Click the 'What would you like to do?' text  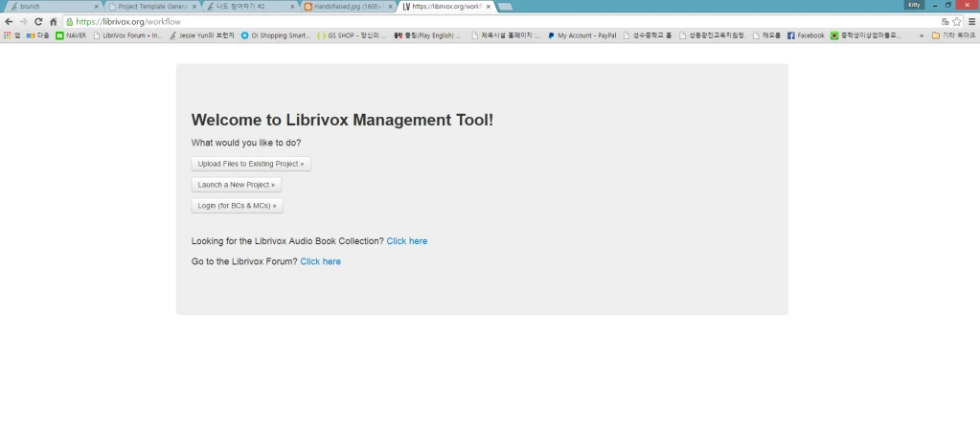[246, 143]
